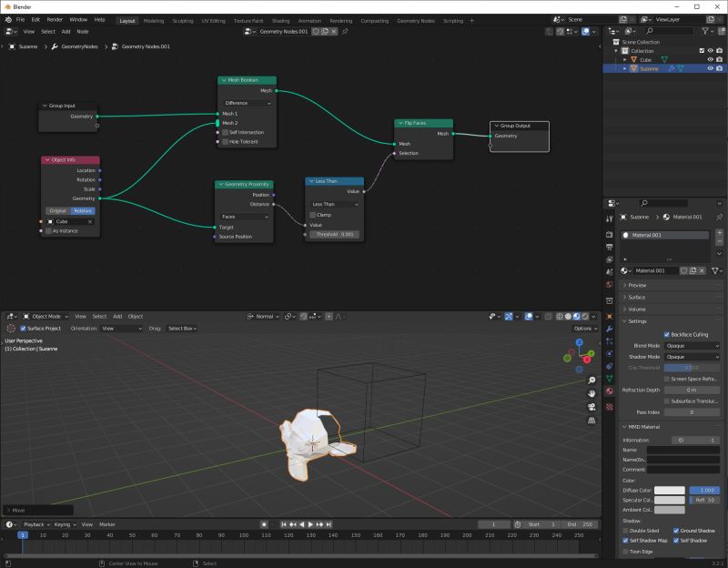This screenshot has height=568, width=728.
Task: Click the fake user shield icon for Material.001
Action: [684, 270]
